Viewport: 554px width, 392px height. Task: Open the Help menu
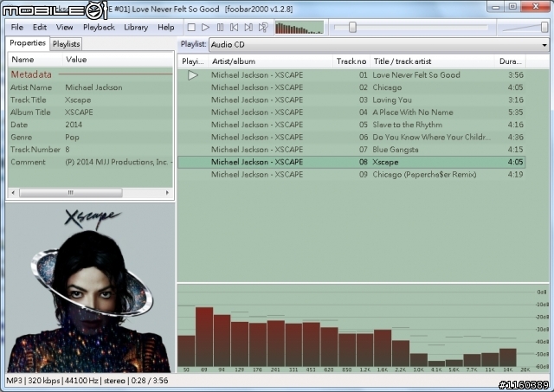(x=165, y=27)
